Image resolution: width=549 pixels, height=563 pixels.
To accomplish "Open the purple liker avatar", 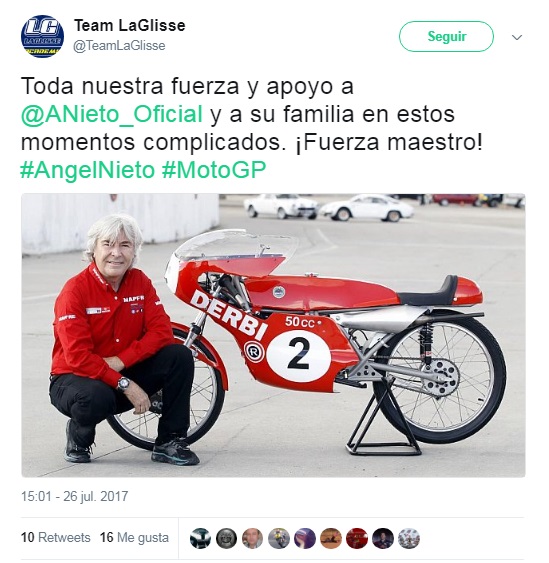I will 305,538.
